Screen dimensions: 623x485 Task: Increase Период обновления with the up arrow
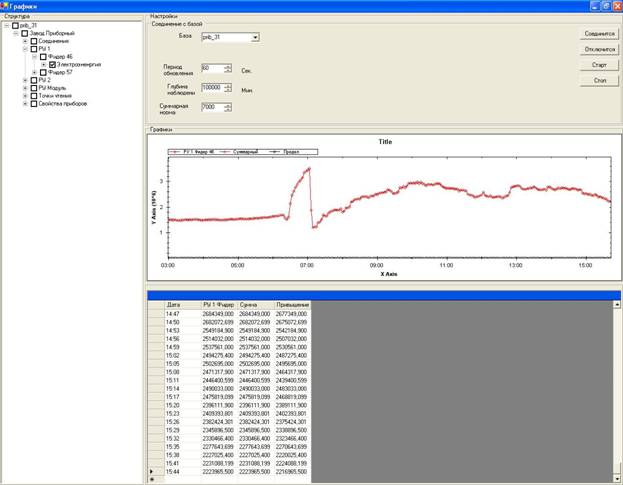point(228,66)
